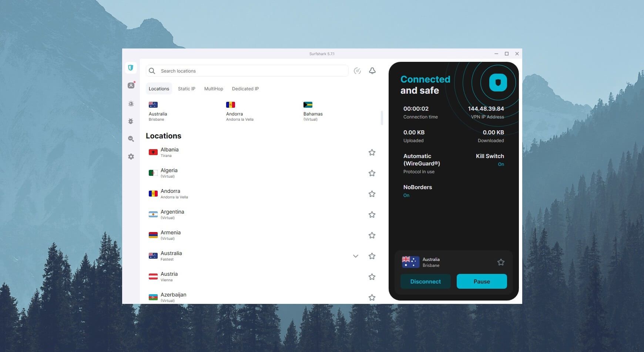
Task: Open the Alert sidebar icon
Action: pyautogui.click(x=131, y=104)
